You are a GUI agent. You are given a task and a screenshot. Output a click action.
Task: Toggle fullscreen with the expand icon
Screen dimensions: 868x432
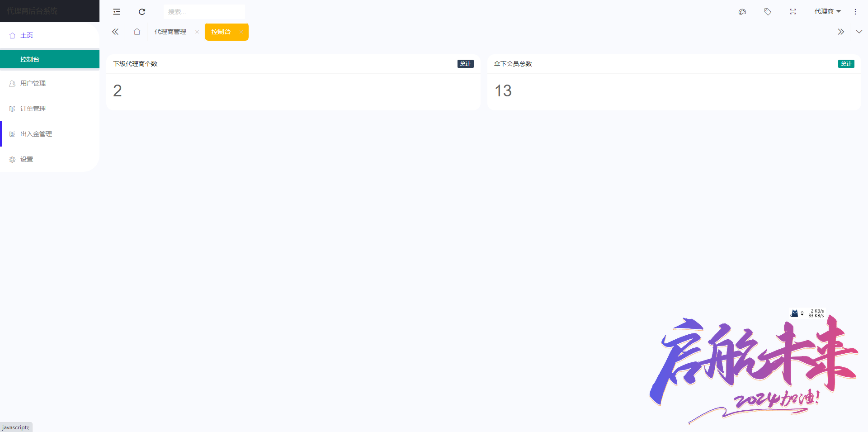793,12
